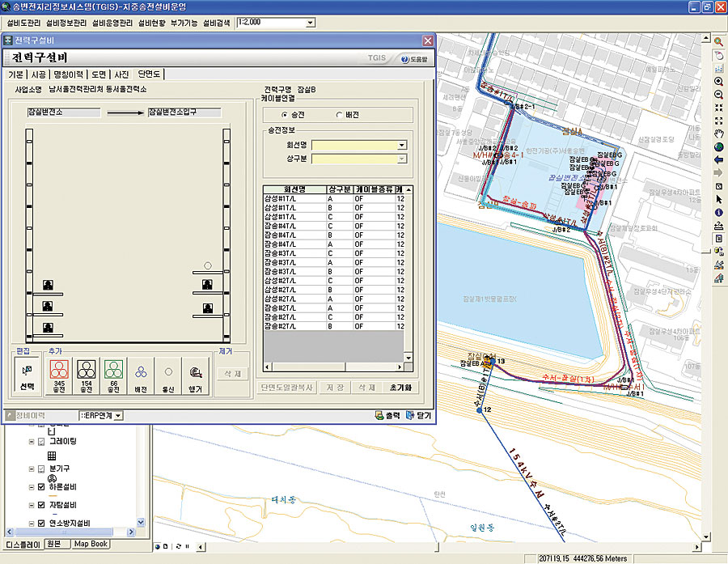Collapse the 그레이팅 tree node
This screenshot has width=728, height=564.
(x=31, y=441)
